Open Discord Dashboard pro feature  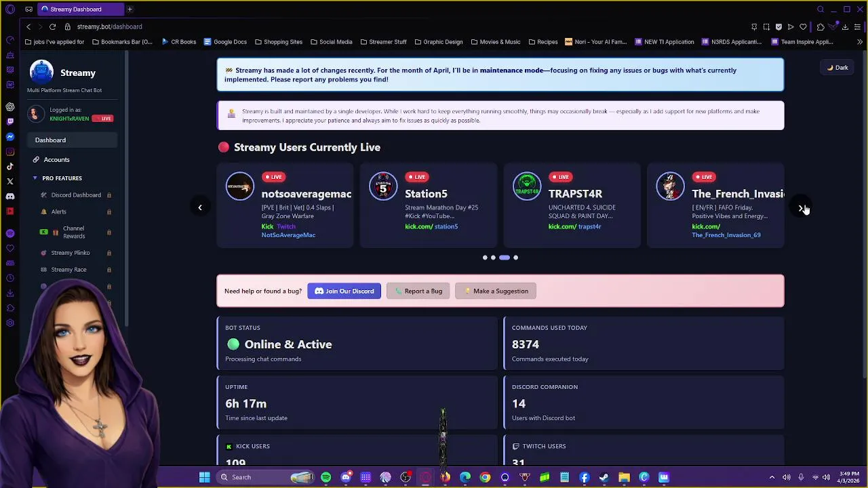coord(76,195)
